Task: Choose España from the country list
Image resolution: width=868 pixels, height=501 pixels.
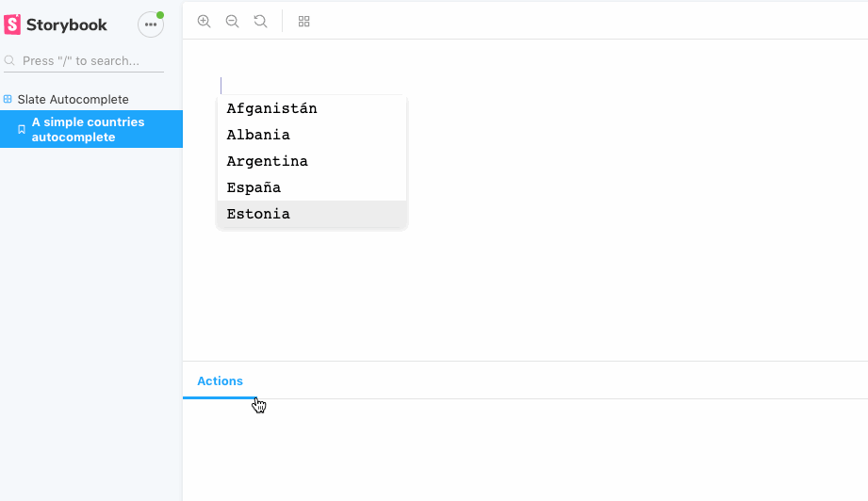Action: 254,187
